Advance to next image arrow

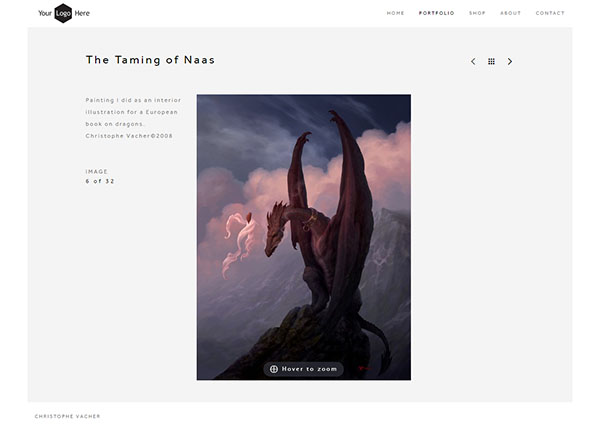point(510,62)
